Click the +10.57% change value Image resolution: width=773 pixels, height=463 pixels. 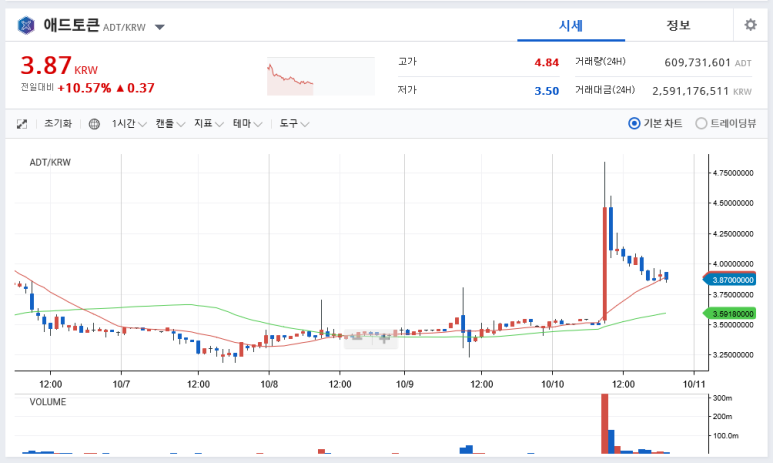pyautogui.click(x=84, y=88)
